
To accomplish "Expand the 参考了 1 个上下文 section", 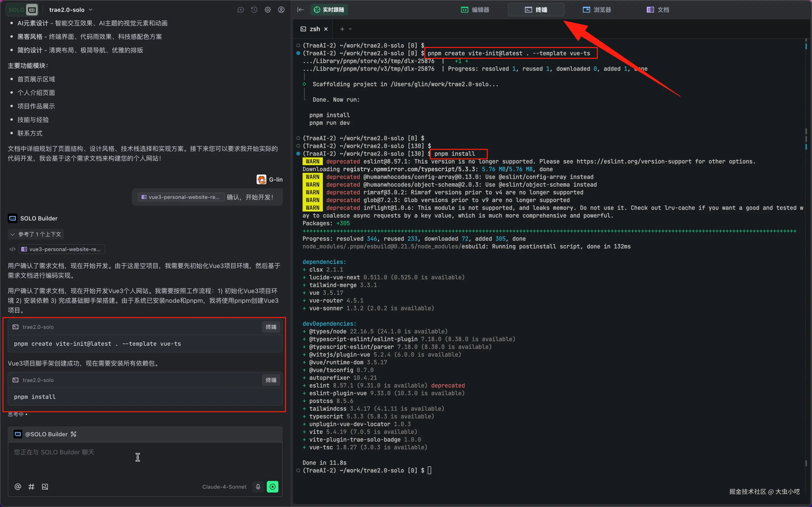I will coord(36,234).
